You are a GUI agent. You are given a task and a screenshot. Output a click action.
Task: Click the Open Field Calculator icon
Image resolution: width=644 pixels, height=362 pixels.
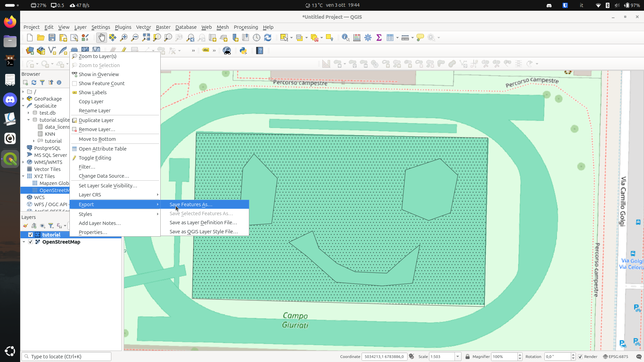(357, 38)
